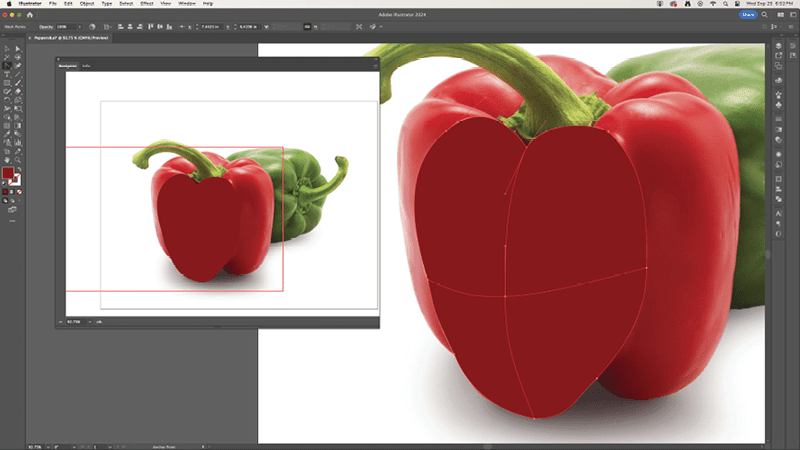This screenshot has height=450, width=800.
Task: Open Navigator zoom percentage dropdown
Action: click(x=90, y=322)
